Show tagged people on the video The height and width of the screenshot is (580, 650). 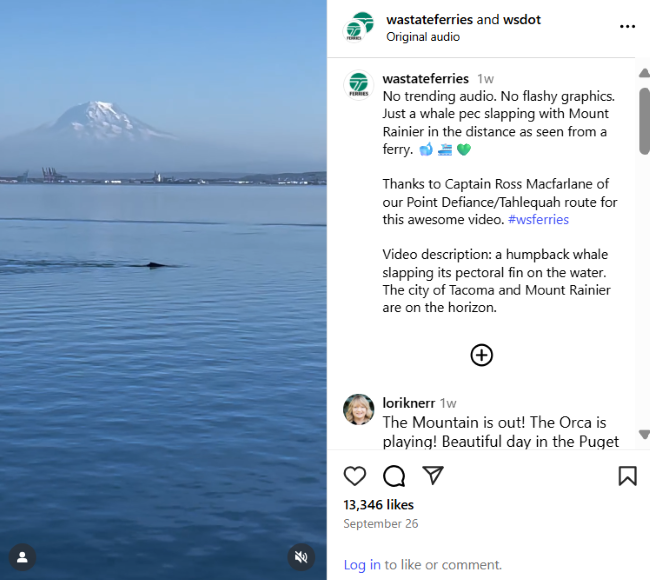[x=23, y=556]
